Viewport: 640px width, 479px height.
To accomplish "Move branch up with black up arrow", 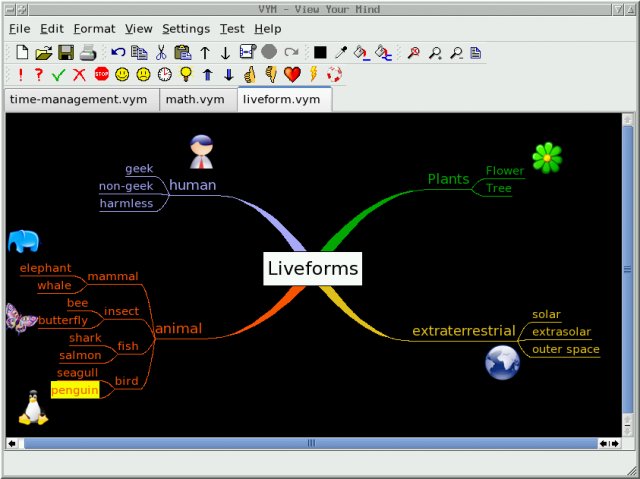I will (205, 53).
